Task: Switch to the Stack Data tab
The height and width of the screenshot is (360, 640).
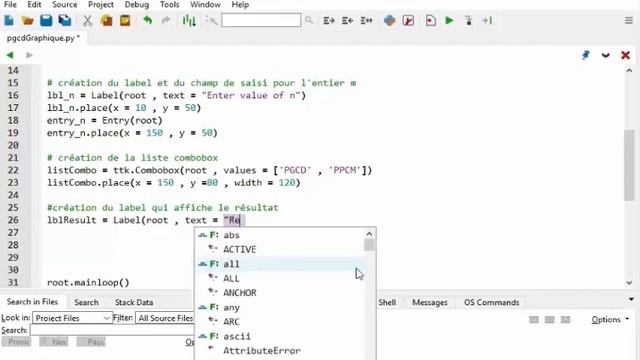Action: click(134, 302)
